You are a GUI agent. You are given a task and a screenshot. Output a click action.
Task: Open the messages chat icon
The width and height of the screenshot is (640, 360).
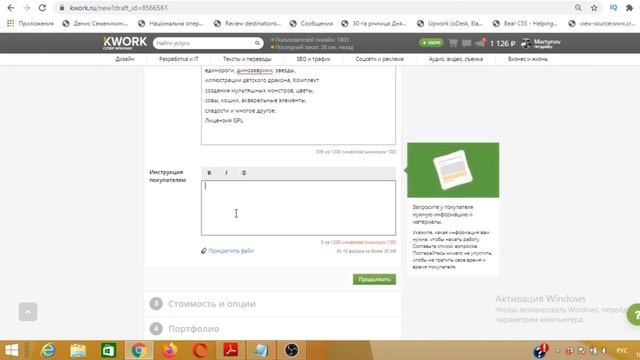click(467, 43)
